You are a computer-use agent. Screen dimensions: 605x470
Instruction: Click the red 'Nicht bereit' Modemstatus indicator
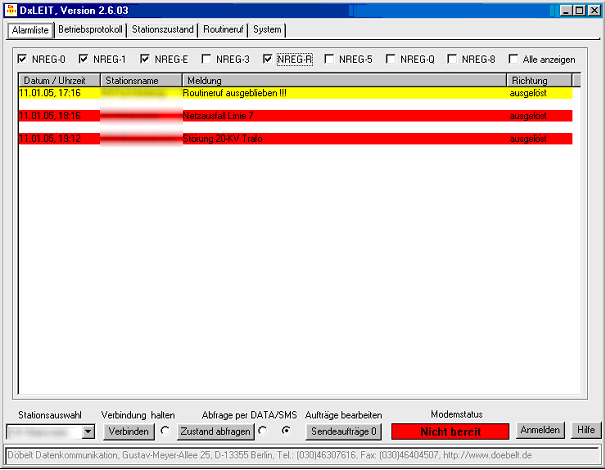[x=450, y=431]
